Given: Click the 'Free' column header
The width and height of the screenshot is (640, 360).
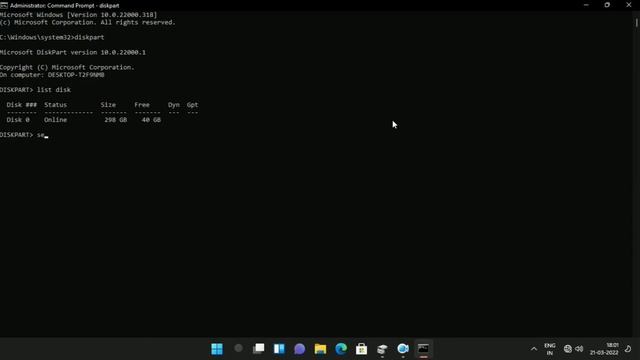Looking at the screenshot, I should pyautogui.click(x=142, y=105).
